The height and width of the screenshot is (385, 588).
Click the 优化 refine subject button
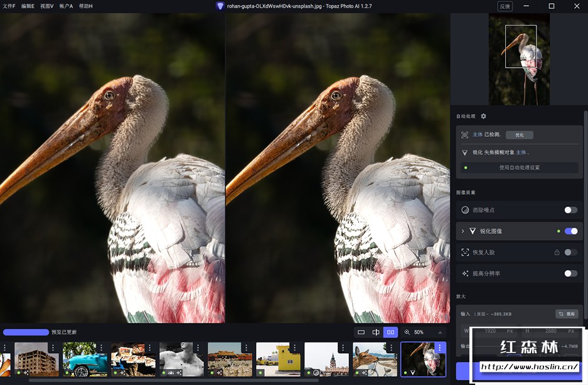point(520,135)
